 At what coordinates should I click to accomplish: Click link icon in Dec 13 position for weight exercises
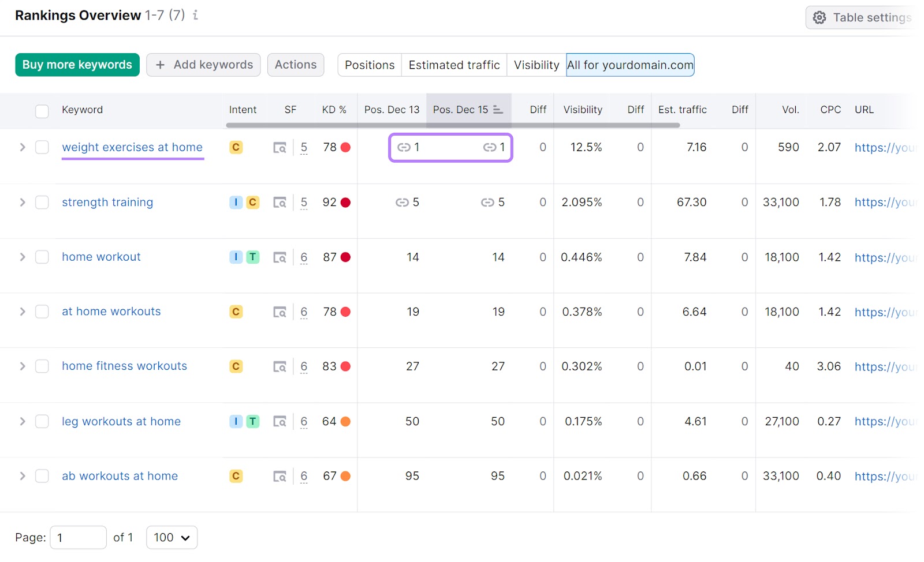coord(404,147)
